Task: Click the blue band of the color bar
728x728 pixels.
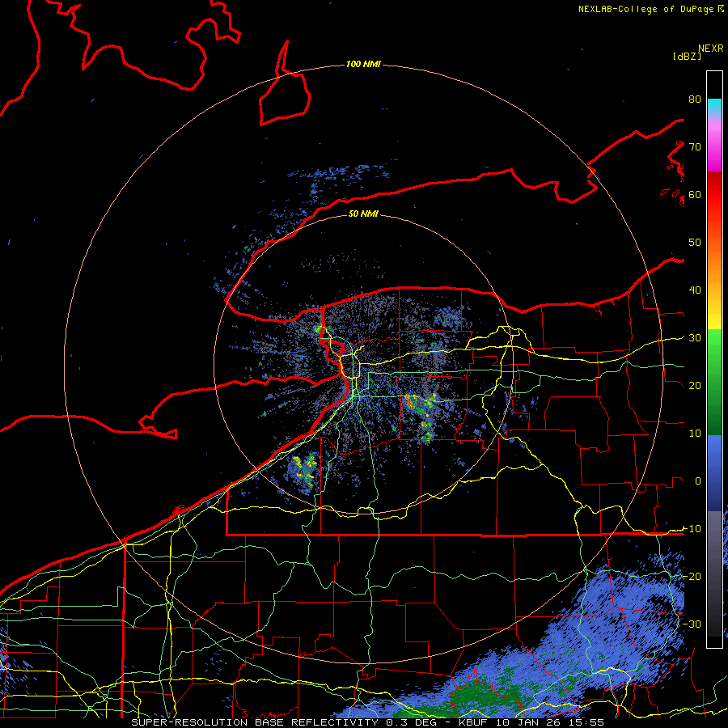Action: [x=714, y=472]
